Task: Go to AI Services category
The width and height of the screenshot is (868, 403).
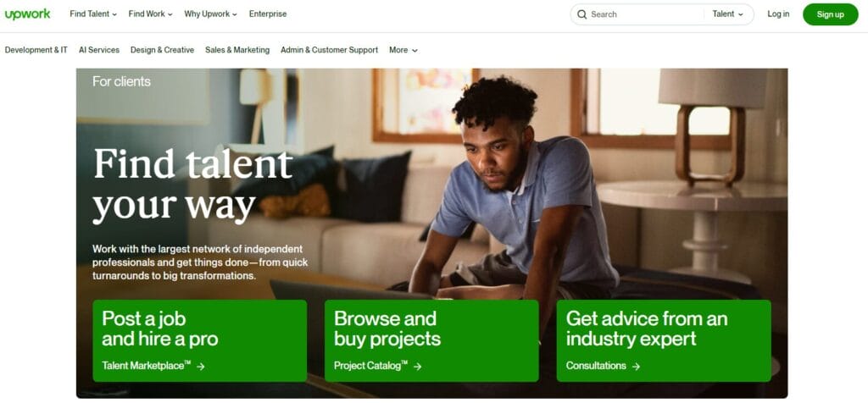Action: pos(99,50)
